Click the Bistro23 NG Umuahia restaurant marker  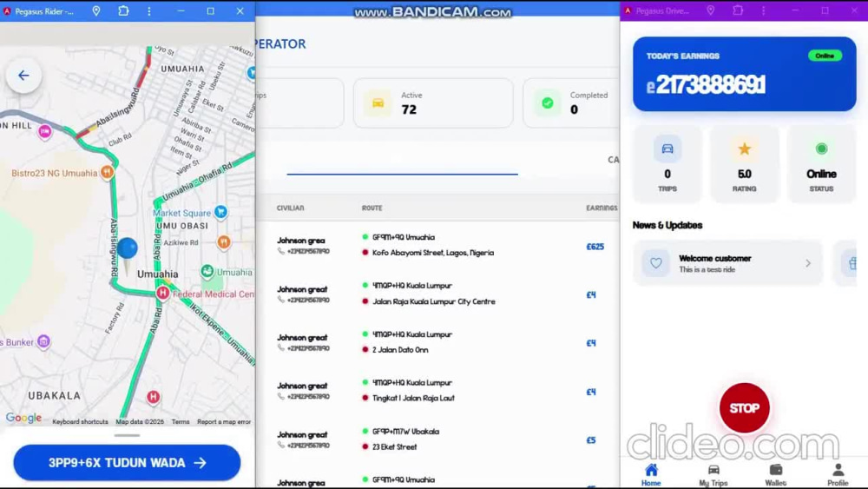click(x=108, y=173)
